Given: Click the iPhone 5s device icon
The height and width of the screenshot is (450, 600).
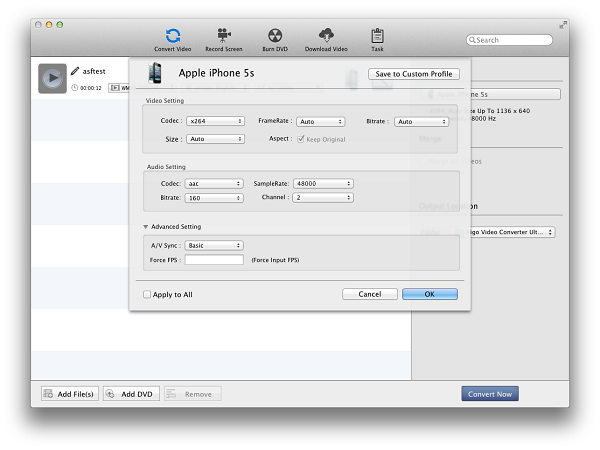Looking at the screenshot, I should click(155, 73).
